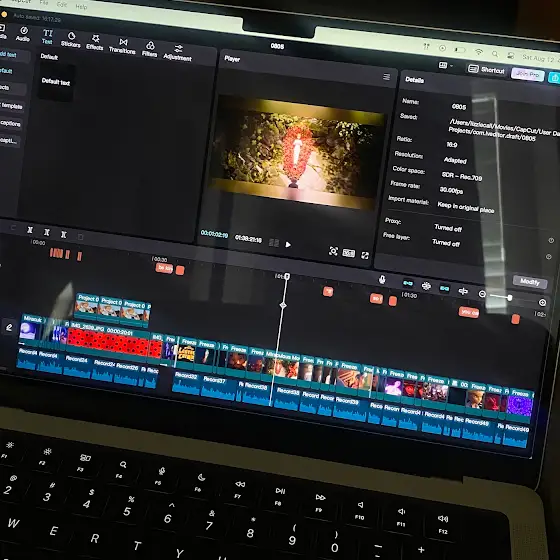Click the timeline zoom out minus icon
The image size is (560, 560).
482,294
